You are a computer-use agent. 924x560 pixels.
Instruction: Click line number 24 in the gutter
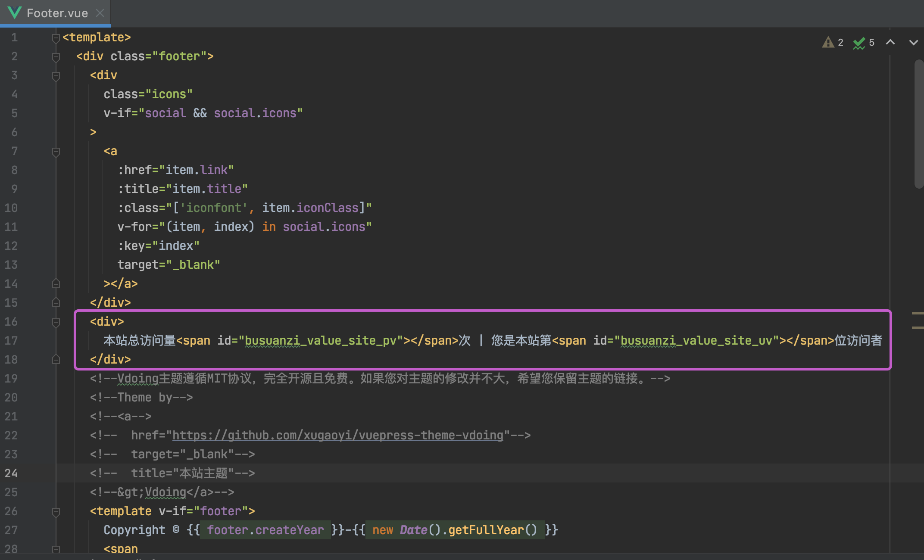(x=12, y=473)
